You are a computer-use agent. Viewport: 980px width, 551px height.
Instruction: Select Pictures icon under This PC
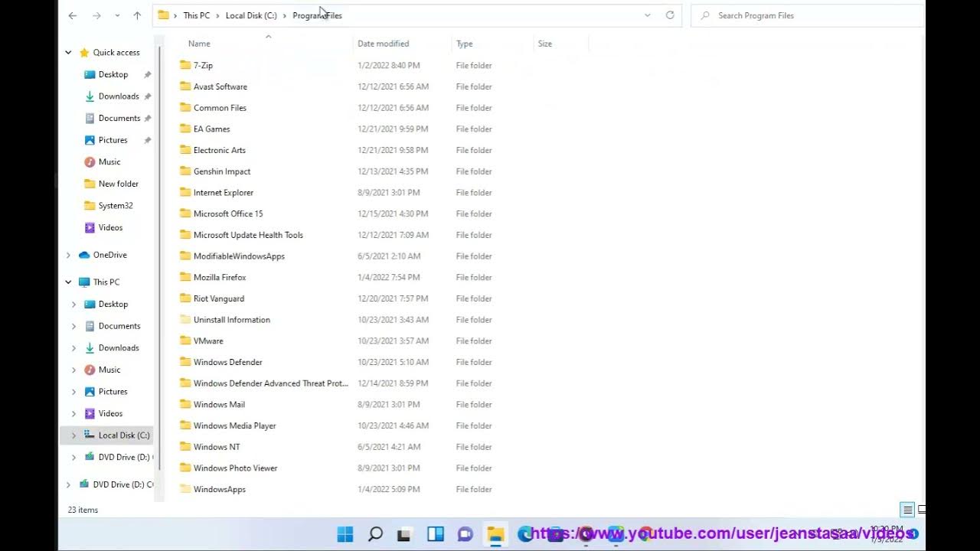point(90,391)
